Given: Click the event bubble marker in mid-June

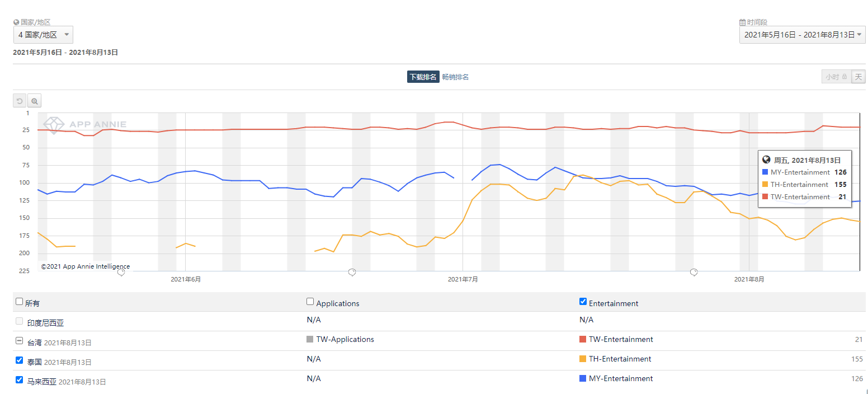Looking at the screenshot, I should coord(352,273).
